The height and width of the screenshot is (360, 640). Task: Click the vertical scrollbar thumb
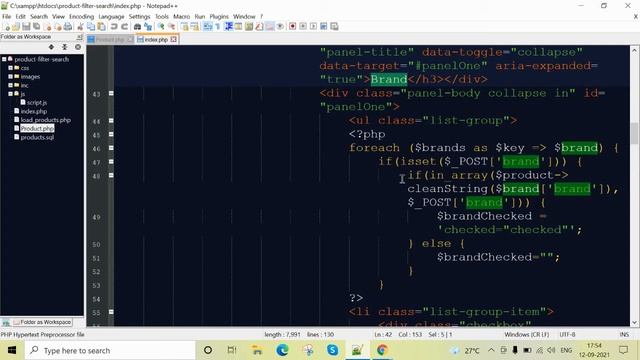634,133
